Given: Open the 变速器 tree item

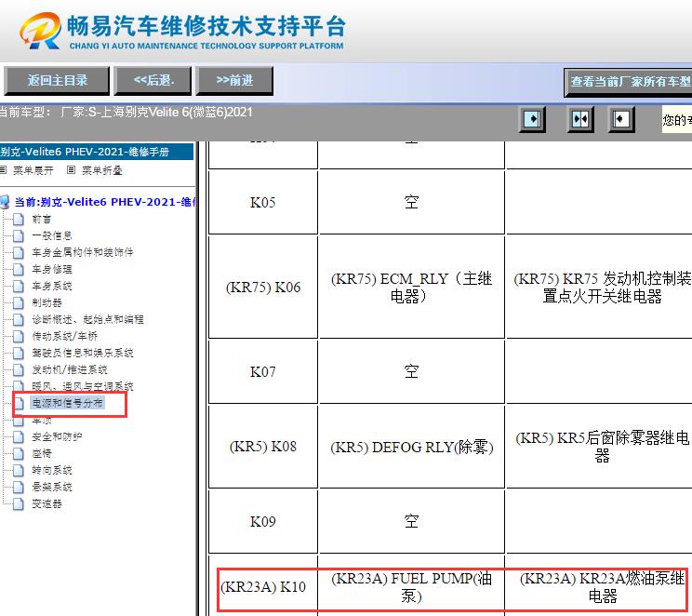Looking at the screenshot, I should 47,503.
